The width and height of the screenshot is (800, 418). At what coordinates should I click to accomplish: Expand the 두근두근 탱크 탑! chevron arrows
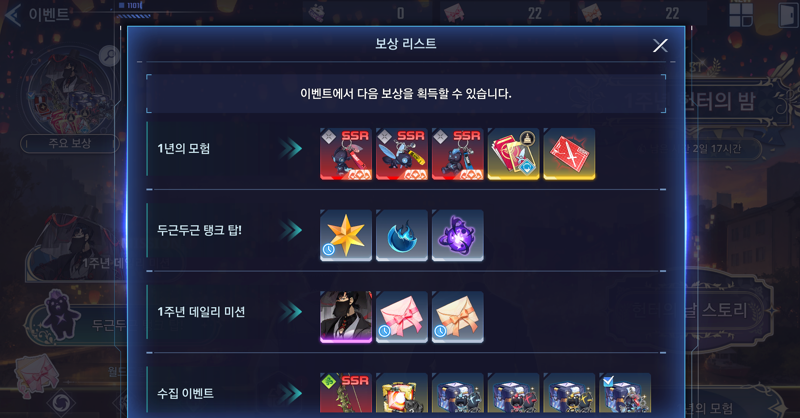pos(290,230)
